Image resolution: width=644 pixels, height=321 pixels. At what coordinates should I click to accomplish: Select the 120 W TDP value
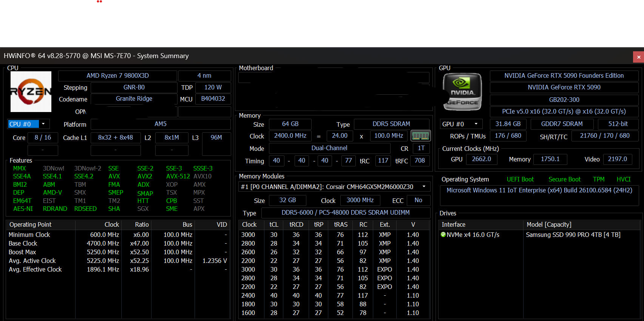[213, 88]
